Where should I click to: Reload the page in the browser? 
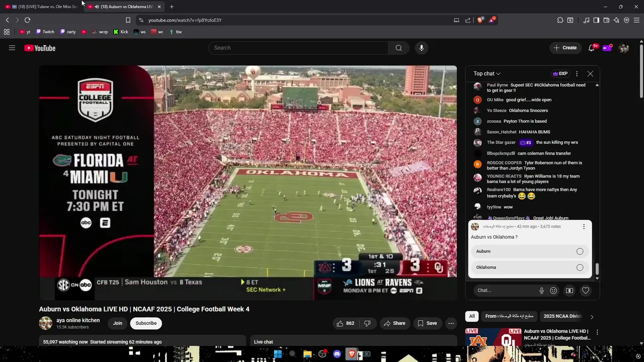[27, 20]
